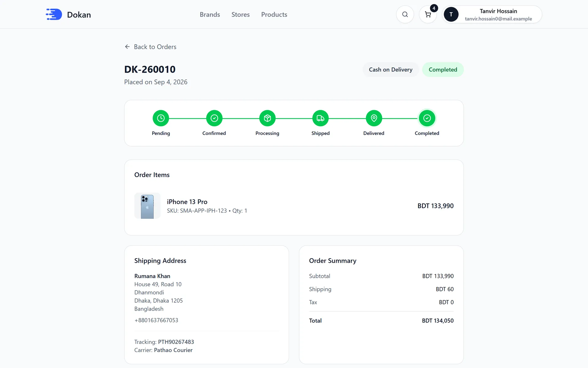Screen dimensions: 588x368
Task: Go to Dokan home text
Action: (79, 15)
